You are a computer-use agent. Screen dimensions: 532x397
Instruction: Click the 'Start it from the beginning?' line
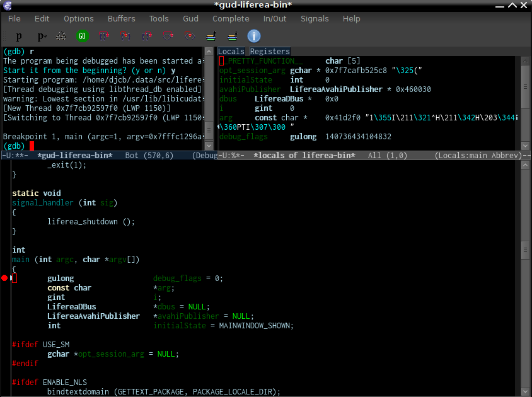pos(90,71)
